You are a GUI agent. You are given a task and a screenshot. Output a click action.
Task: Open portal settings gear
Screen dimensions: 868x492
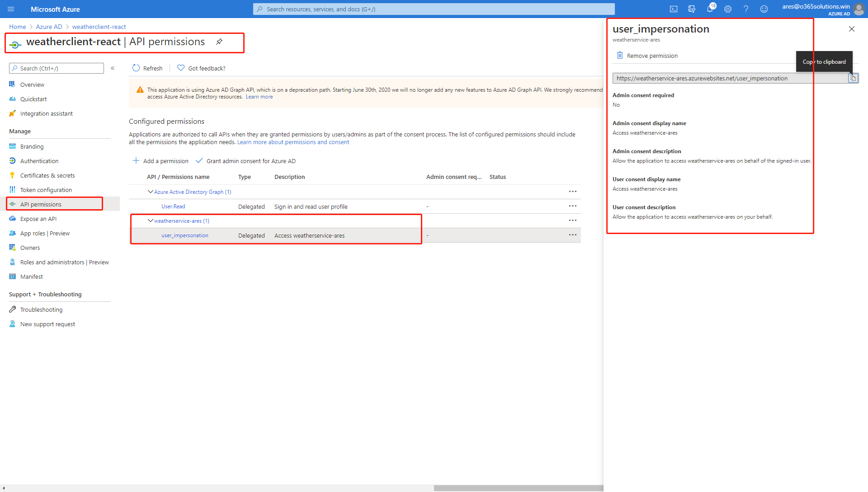pyautogui.click(x=728, y=9)
